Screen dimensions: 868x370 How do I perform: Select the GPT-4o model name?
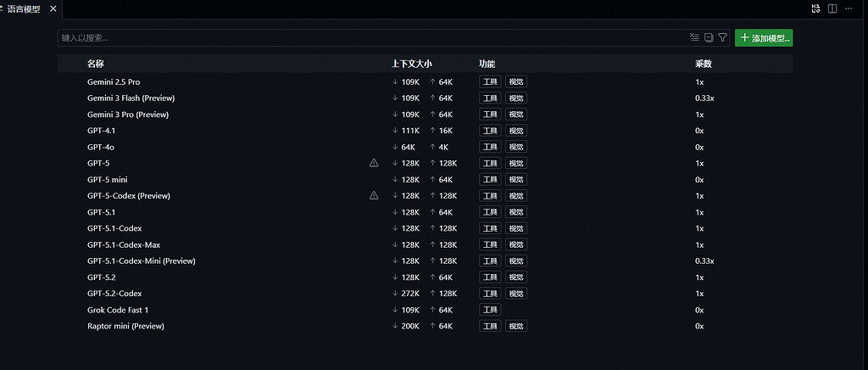pos(101,147)
